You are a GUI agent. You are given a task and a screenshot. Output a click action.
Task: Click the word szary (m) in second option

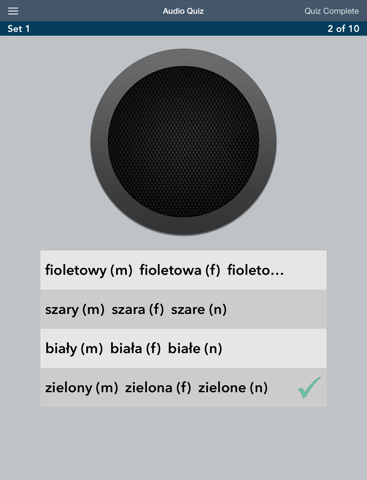click(x=75, y=310)
